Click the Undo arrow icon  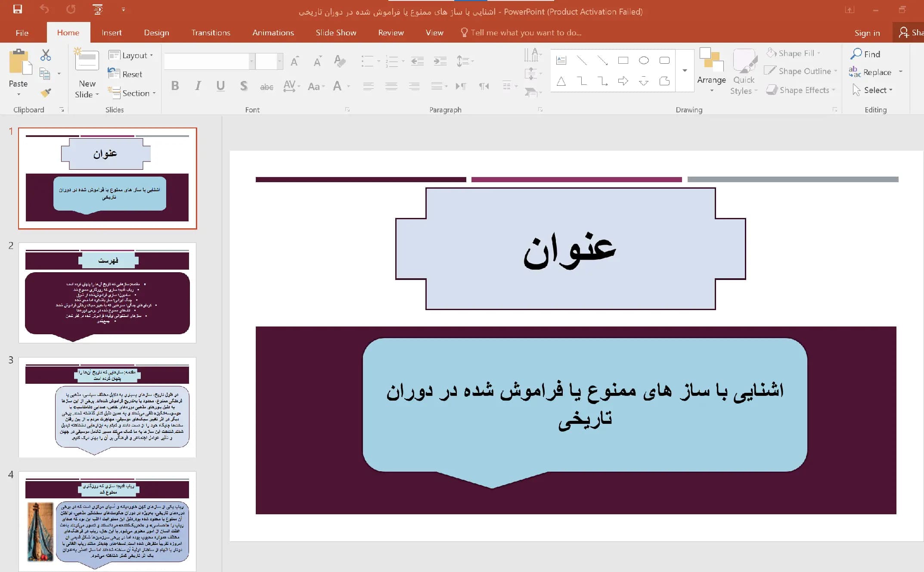point(44,9)
